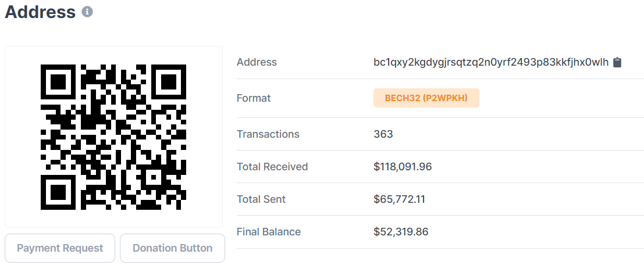Click the info icon beside Address heading
The height and width of the screenshot is (265, 644).
point(87,12)
